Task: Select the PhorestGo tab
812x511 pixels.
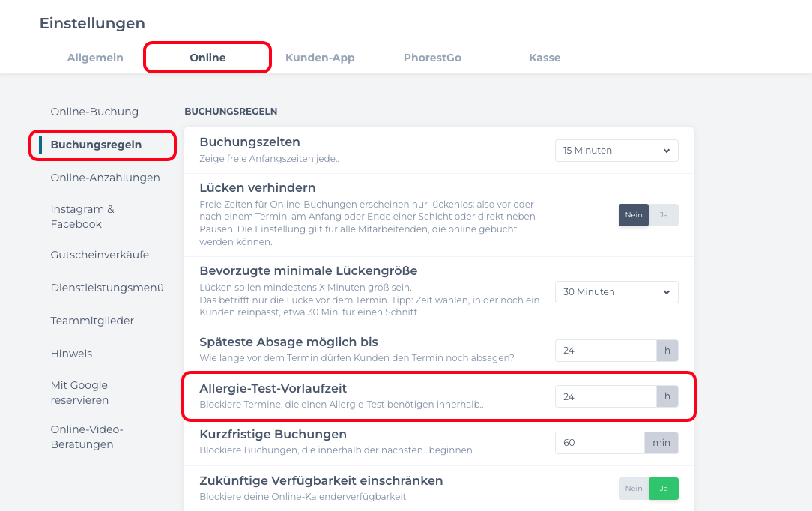Action: coord(431,58)
